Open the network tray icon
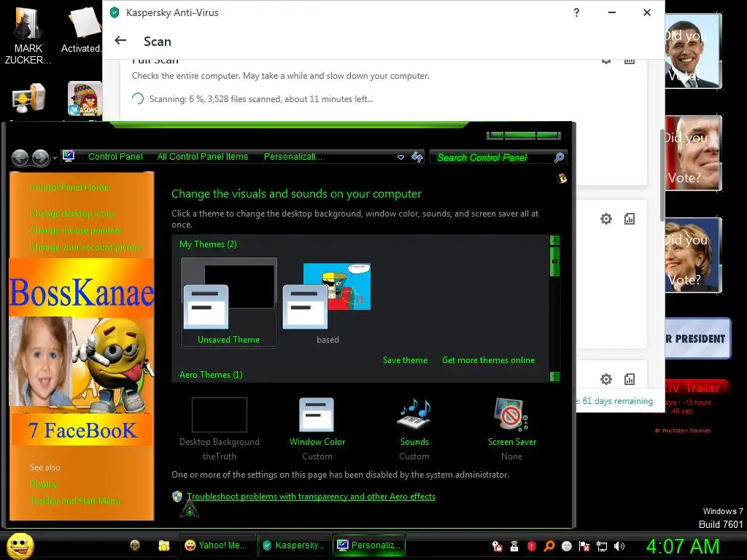This screenshot has height=560, width=747. tap(602, 546)
